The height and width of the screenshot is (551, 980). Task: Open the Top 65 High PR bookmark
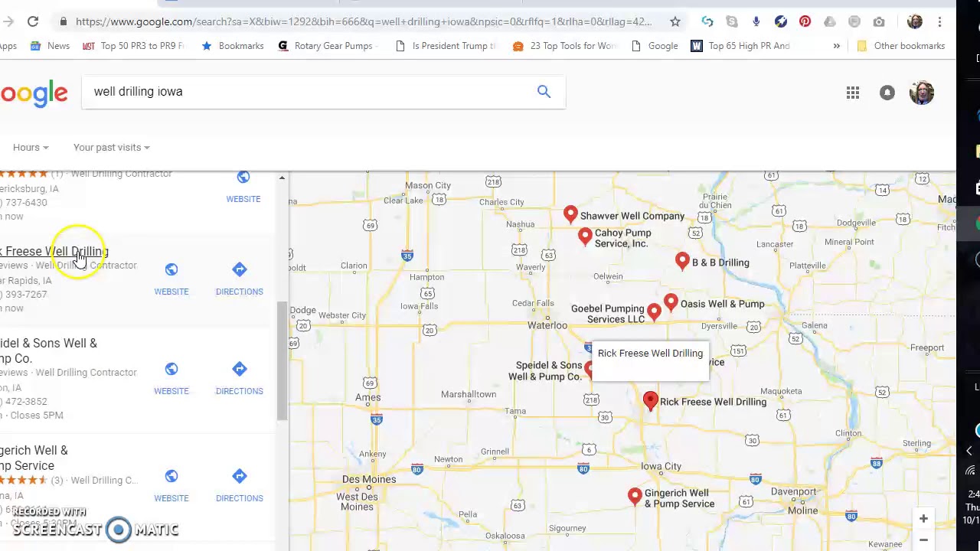(740, 46)
